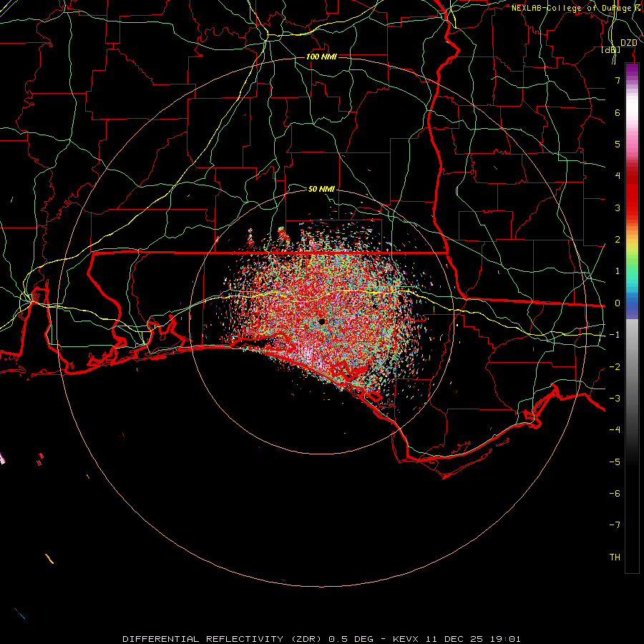Click the "100 NMI" range ring label

point(321,57)
